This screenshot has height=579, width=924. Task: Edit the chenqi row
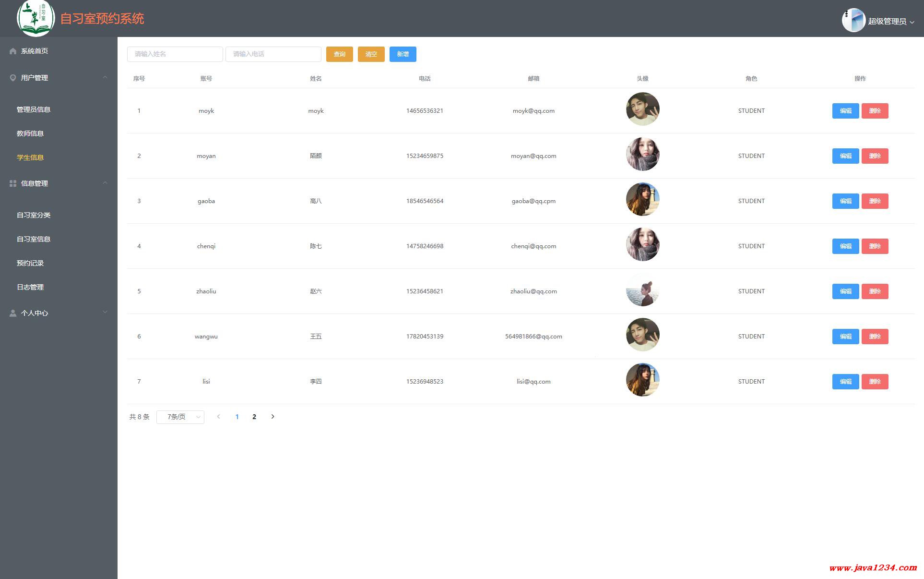coord(846,246)
